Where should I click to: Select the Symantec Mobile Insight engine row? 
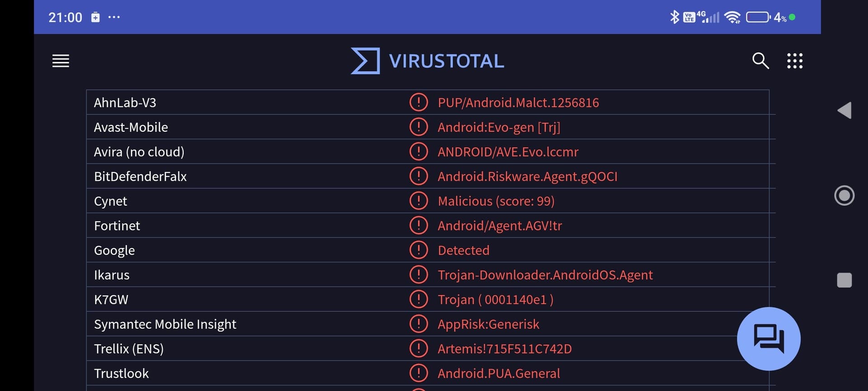pyautogui.click(x=428, y=324)
